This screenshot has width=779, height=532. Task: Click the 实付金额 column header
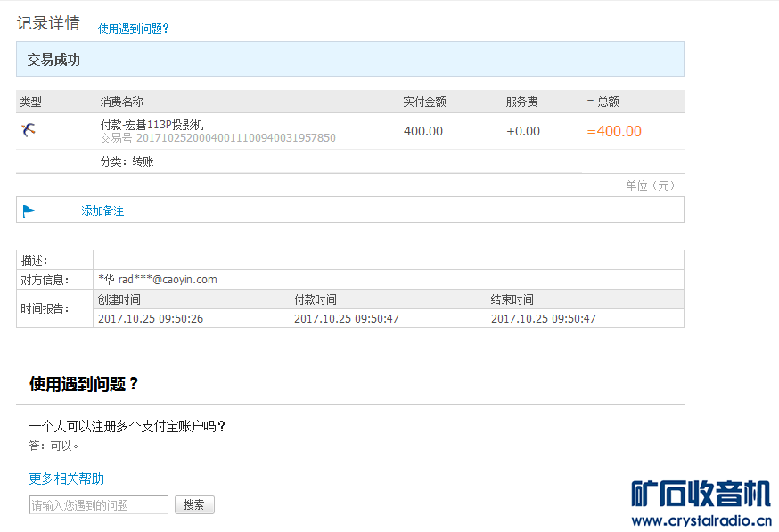[425, 102]
